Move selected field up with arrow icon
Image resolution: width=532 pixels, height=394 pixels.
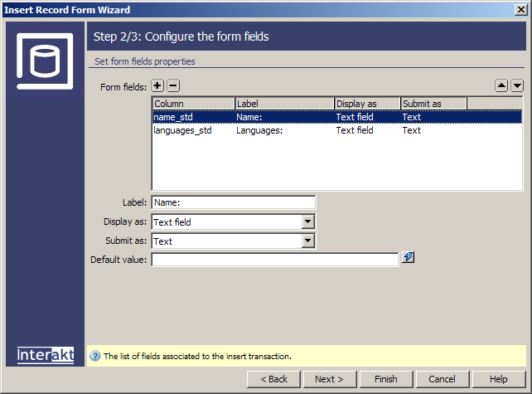(x=501, y=85)
